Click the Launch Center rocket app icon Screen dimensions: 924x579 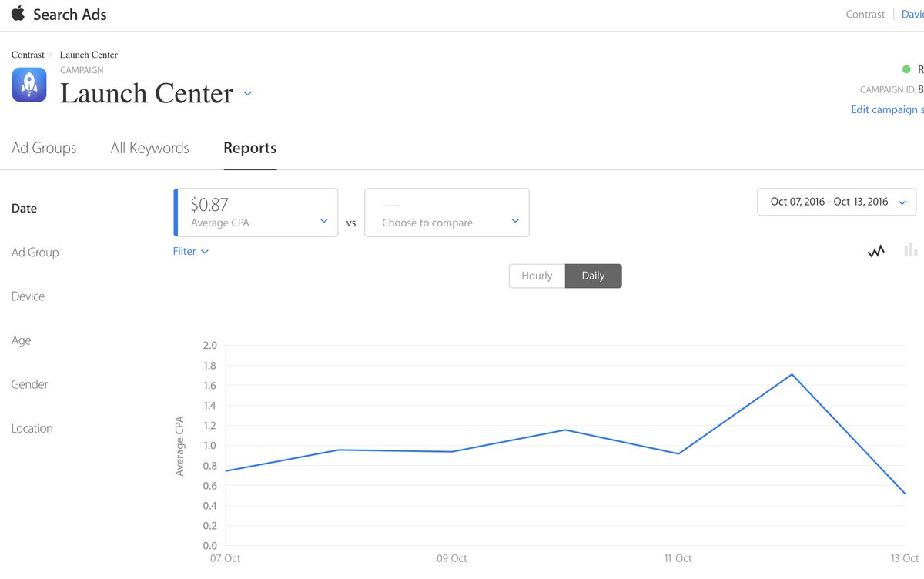[29, 85]
